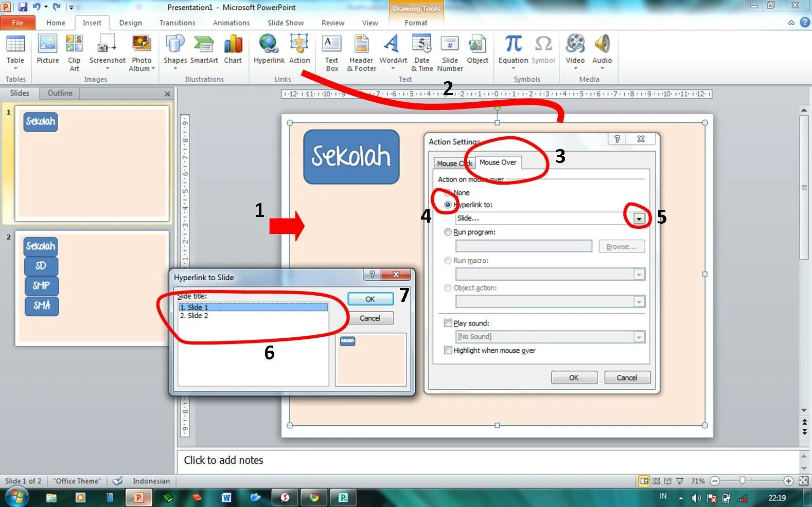812x507 pixels.
Task: Open Word from the taskbar
Action: tap(226, 497)
